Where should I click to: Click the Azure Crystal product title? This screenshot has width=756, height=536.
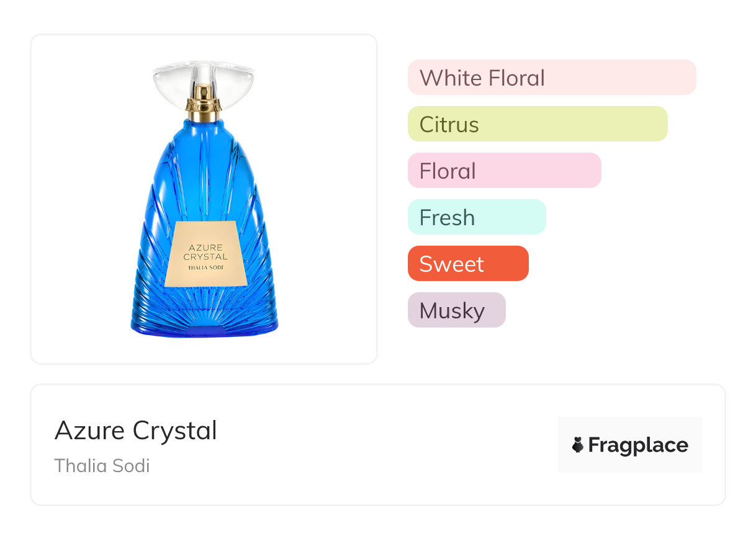(x=136, y=431)
